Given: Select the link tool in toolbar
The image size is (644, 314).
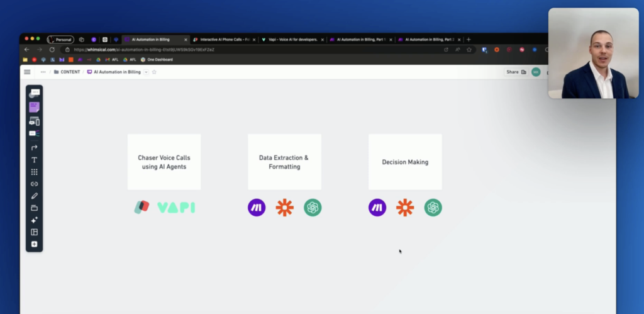Looking at the screenshot, I should [34, 184].
